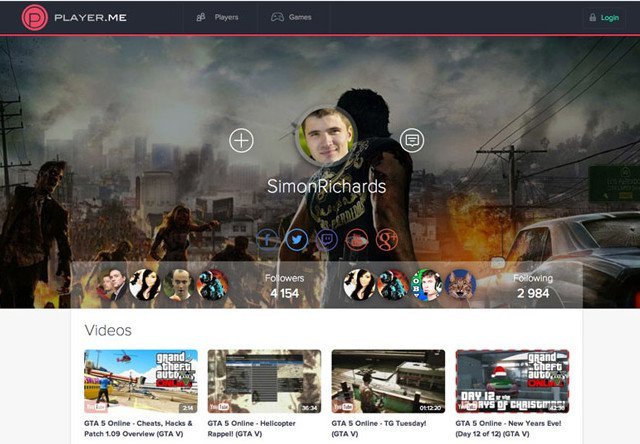The image size is (640, 444).
Task: Open the Facebook social icon
Action: 267,239
